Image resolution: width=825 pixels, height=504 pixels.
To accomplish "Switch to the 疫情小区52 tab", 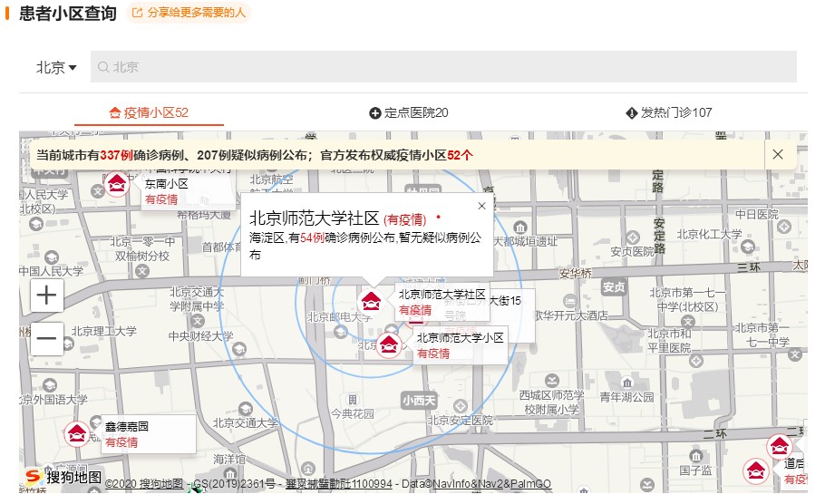I will [x=149, y=112].
